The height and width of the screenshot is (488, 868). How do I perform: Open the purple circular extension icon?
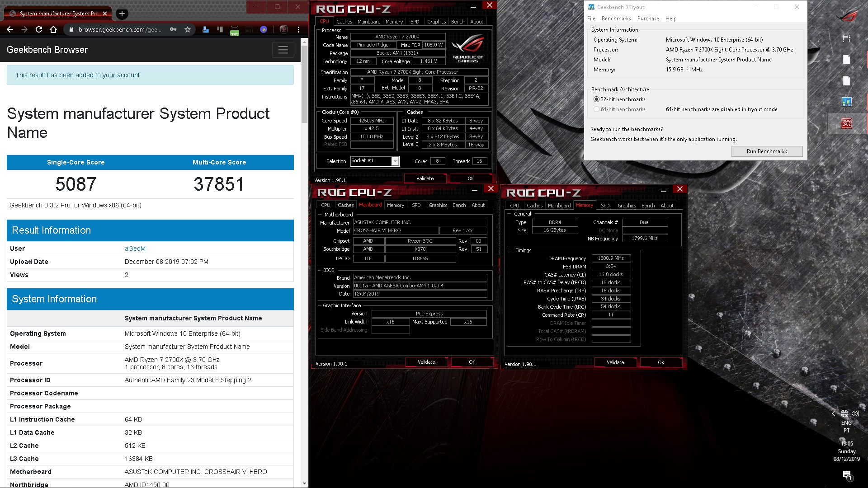(x=264, y=29)
